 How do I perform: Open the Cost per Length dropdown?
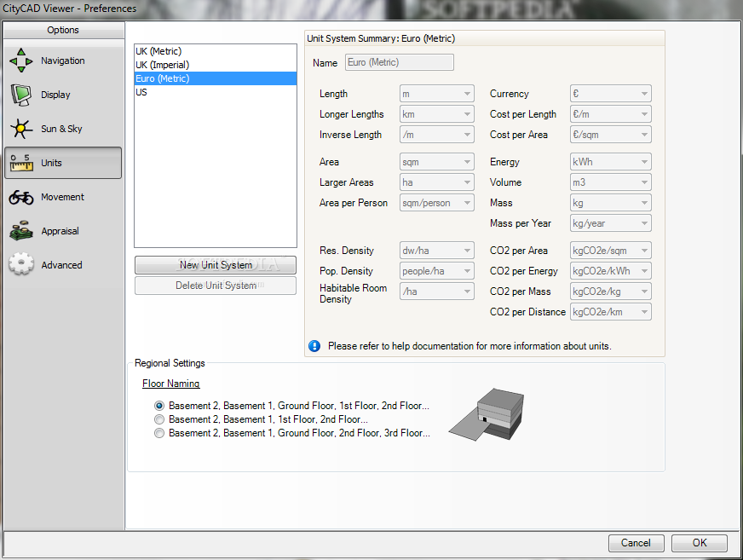610,114
